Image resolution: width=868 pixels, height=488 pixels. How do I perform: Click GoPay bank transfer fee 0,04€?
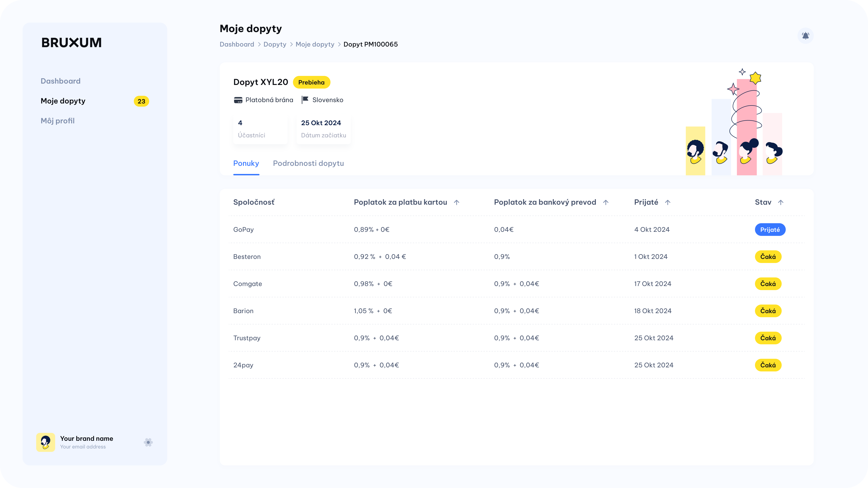tap(504, 230)
